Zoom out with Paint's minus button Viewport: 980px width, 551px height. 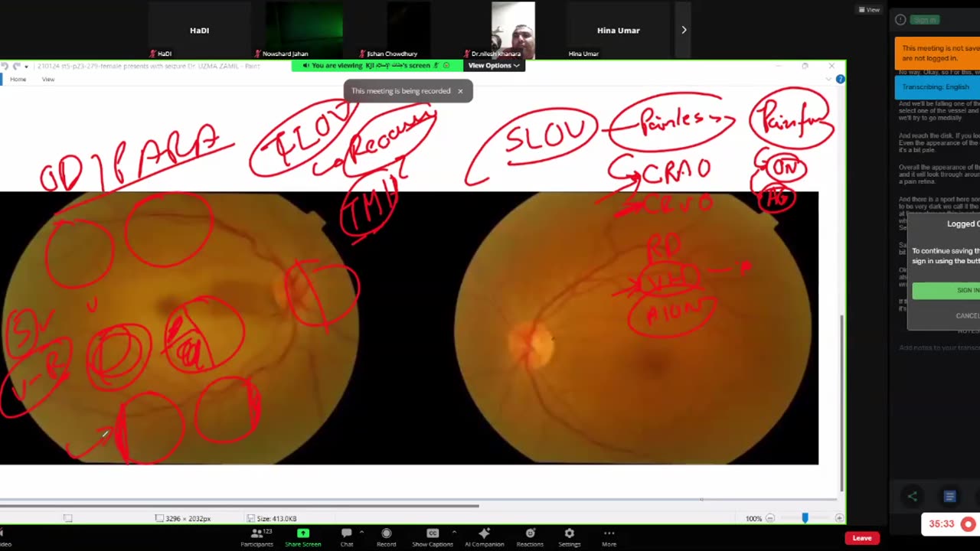(x=770, y=518)
